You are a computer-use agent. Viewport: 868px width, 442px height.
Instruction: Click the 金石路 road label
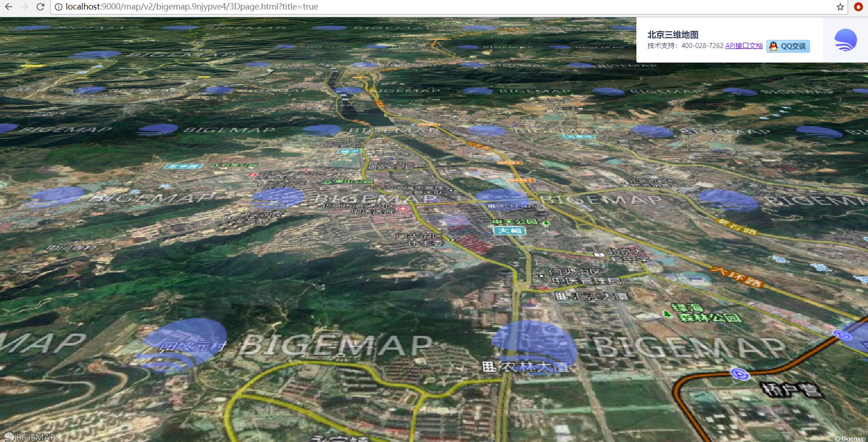point(737,226)
